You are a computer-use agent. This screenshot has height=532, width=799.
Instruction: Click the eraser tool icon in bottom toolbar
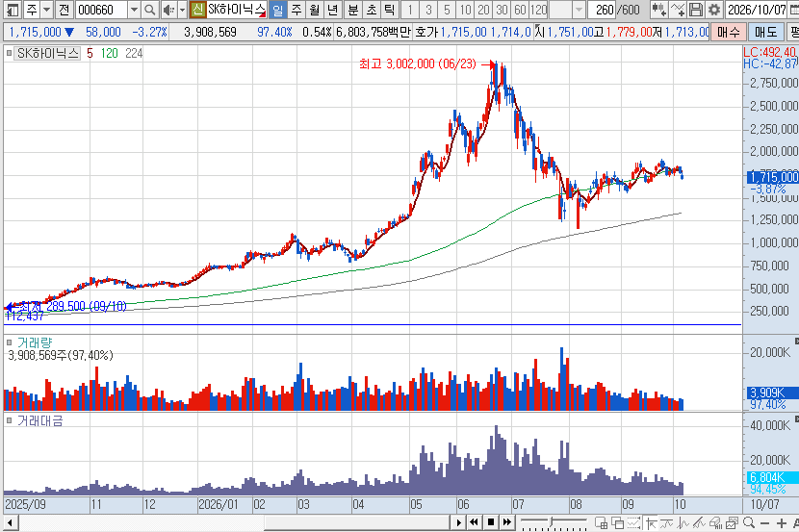pos(716,522)
